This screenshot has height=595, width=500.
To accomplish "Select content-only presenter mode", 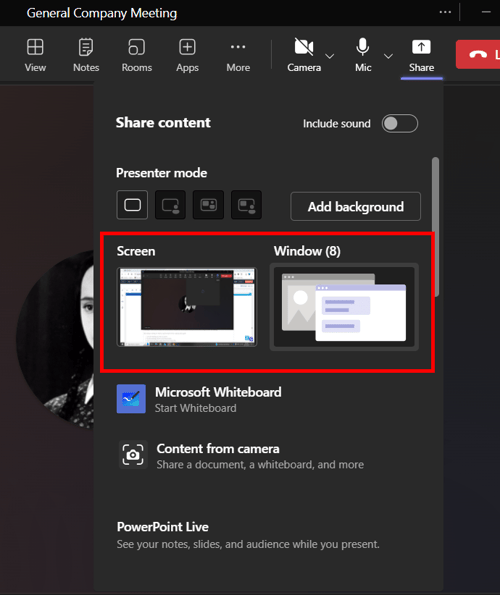I will 132,205.
